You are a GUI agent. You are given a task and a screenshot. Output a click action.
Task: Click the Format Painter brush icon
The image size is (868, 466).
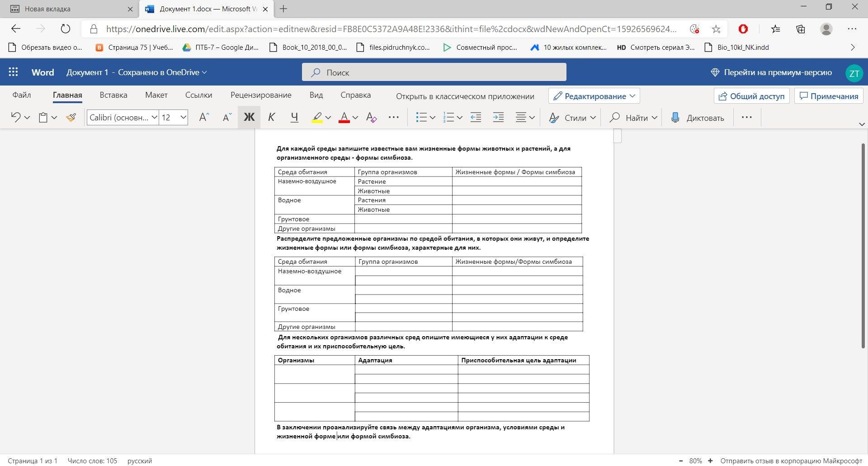71,118
